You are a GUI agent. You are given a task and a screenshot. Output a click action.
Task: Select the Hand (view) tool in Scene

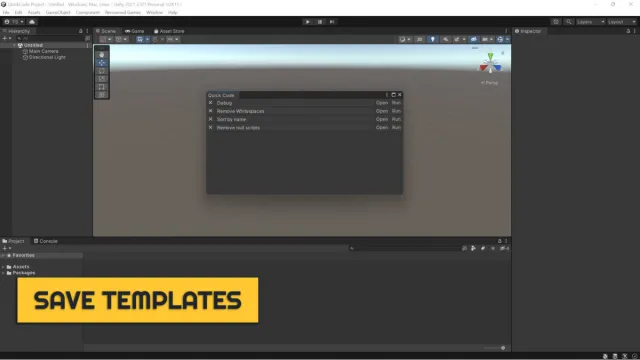[x=102, y=54]
